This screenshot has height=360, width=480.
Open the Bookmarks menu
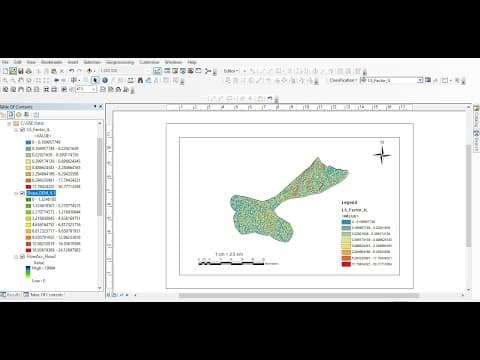51,62
